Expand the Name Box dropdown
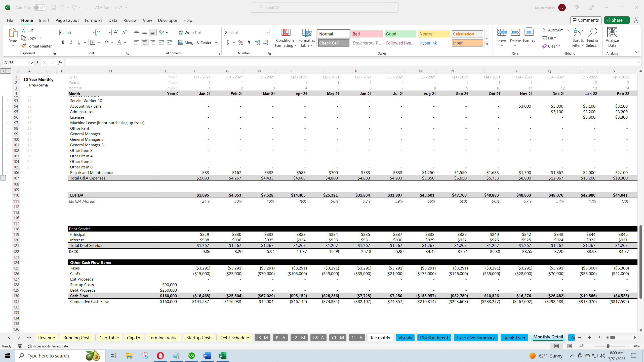 point(31,63)
